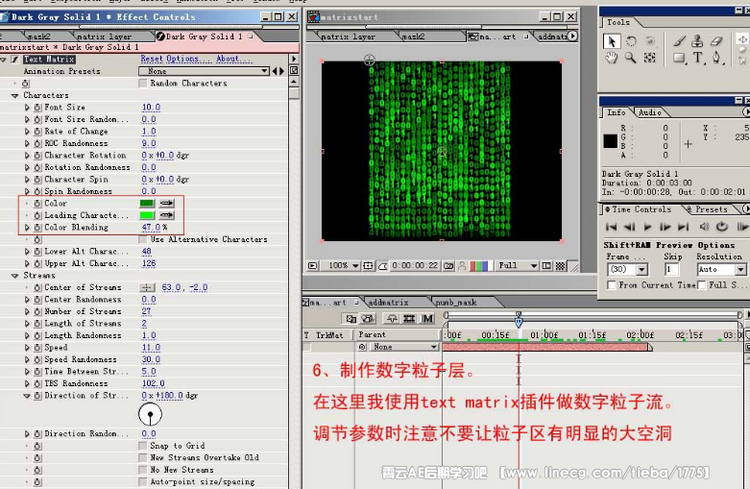Image resolution: width=750 pixels, height=489 pixels.
Task: Click the always preview icon in viewer
Action: point(312,266)
